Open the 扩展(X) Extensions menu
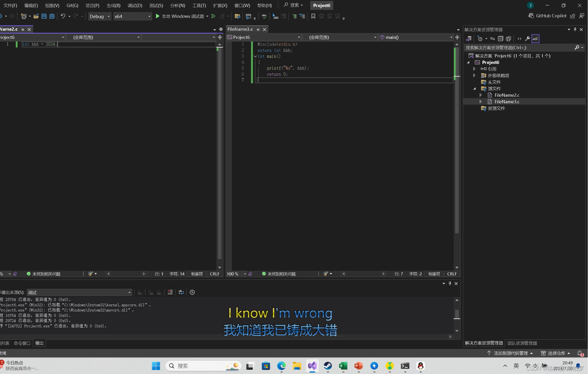588x374 pixels. click(220, 5)
